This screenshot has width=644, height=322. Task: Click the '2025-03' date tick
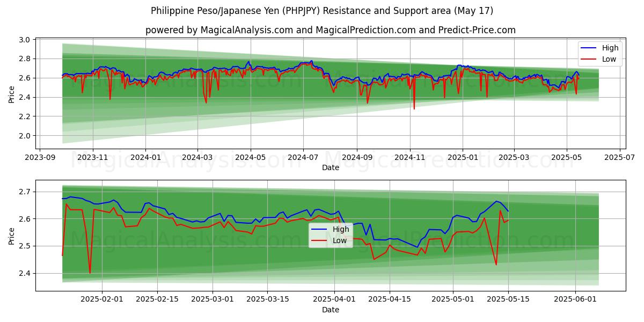[x=514, y=158]
